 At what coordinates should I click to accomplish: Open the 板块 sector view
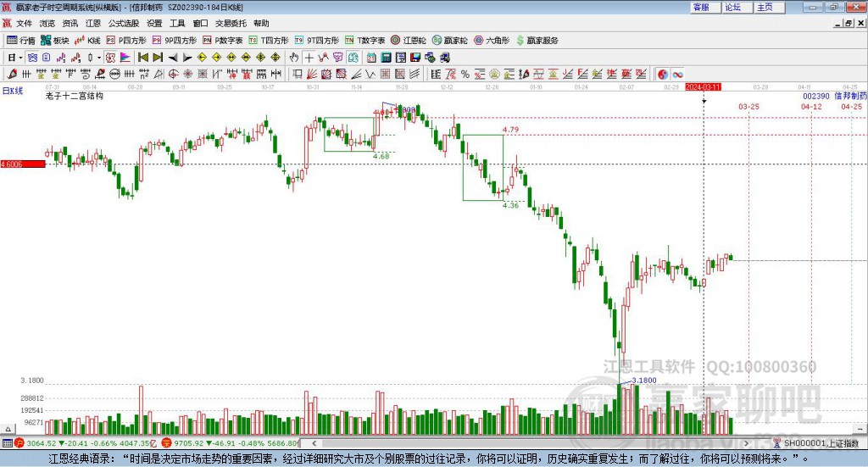tap(54, 41)
